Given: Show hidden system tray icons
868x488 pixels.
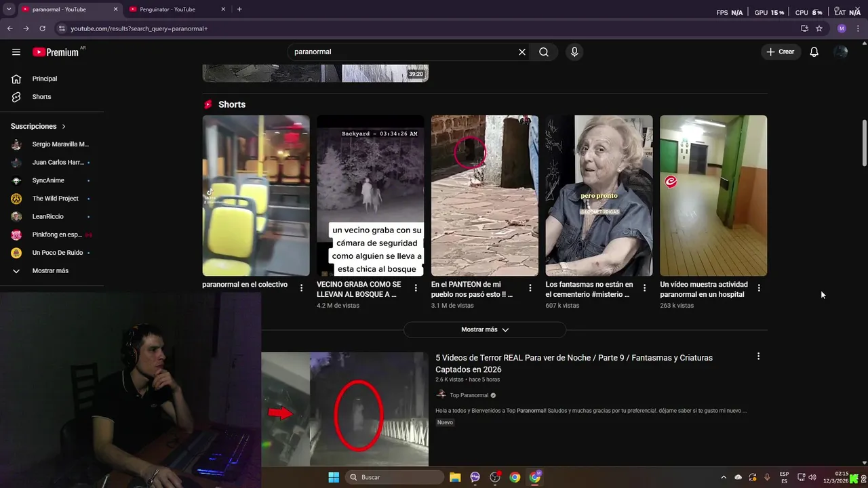Looking at the screenshot, I should tap(724, 477).
